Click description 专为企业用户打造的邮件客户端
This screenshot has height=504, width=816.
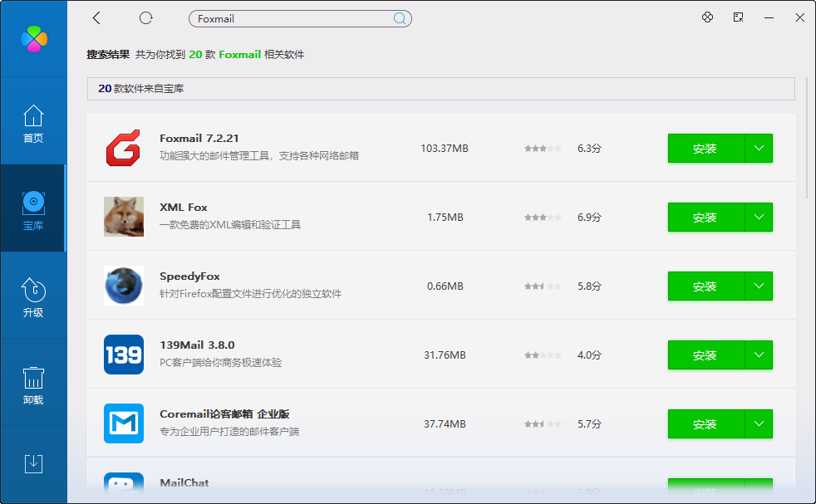click(229, 431)
